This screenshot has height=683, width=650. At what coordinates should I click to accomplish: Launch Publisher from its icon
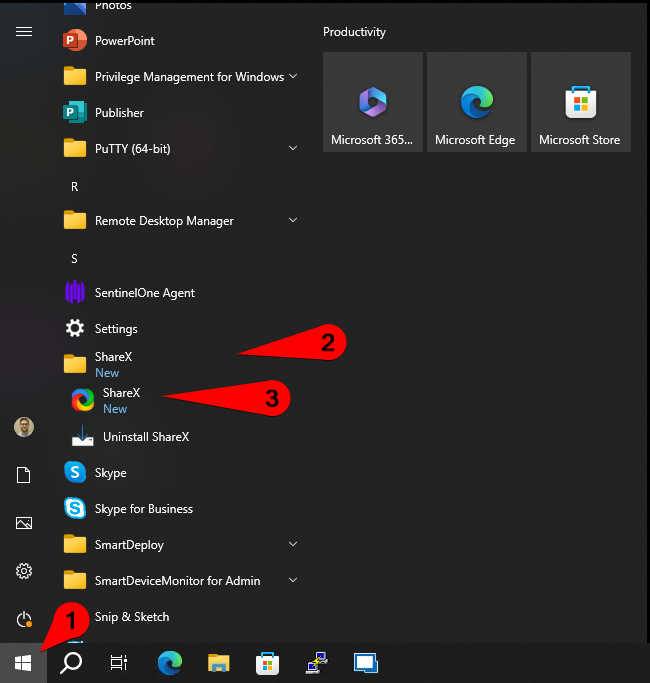tap(74, 112)
